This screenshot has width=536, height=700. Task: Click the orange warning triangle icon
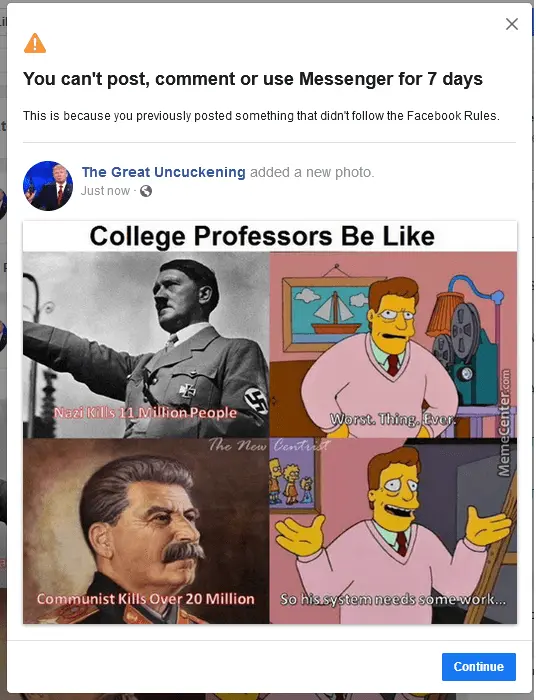pos(35,43)
